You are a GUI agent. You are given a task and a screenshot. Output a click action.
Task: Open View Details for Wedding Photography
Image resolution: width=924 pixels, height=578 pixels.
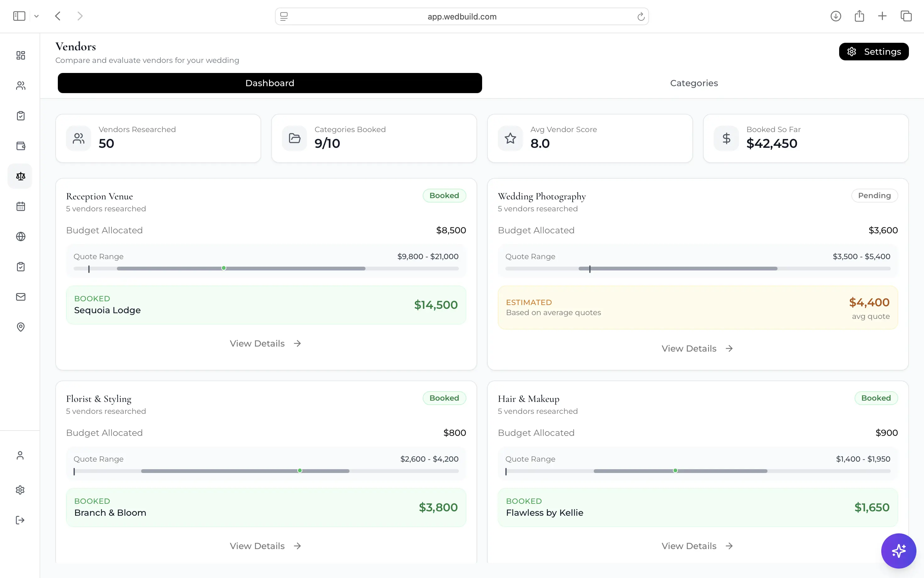coord(697,348)
